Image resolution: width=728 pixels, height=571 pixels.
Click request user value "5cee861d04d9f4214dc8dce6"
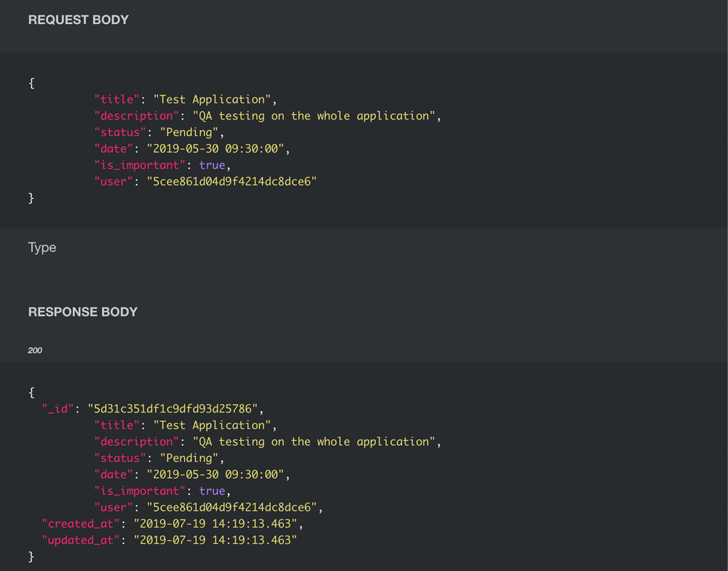coord(232,182)
